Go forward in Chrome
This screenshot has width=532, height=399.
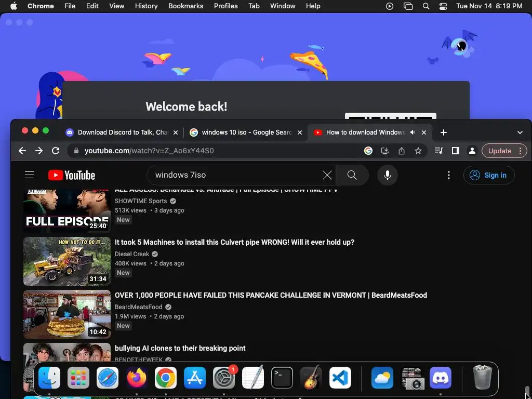pyautogui.click(x=39, y=151)
